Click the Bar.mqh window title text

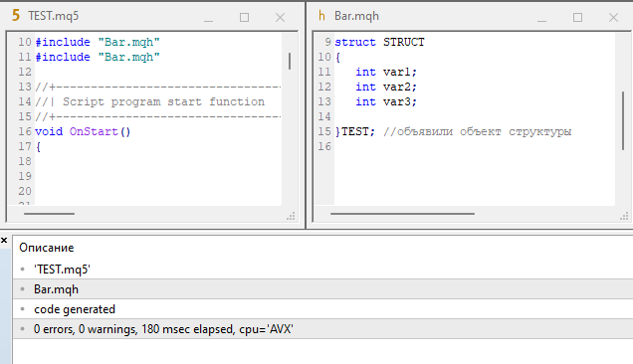[356, 16]
